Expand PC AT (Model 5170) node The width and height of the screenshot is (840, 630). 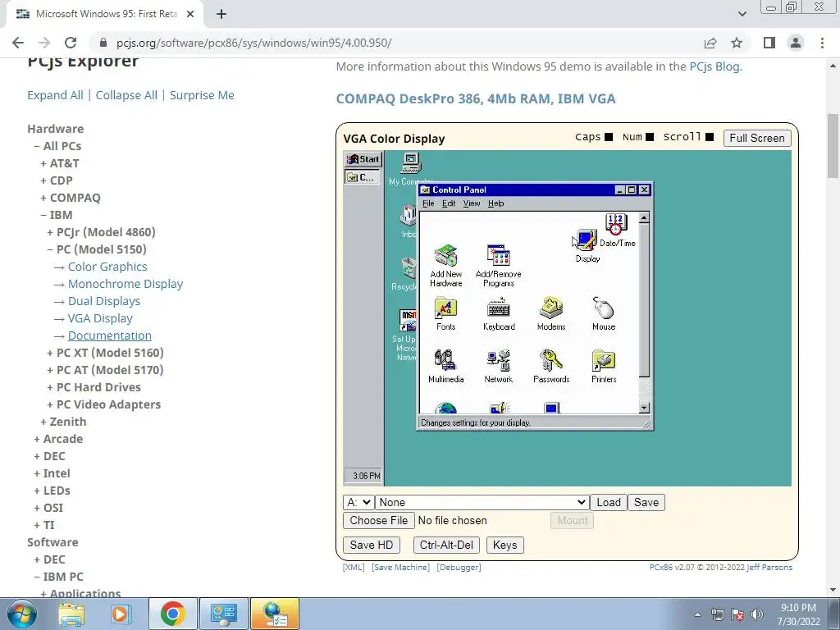105,370
